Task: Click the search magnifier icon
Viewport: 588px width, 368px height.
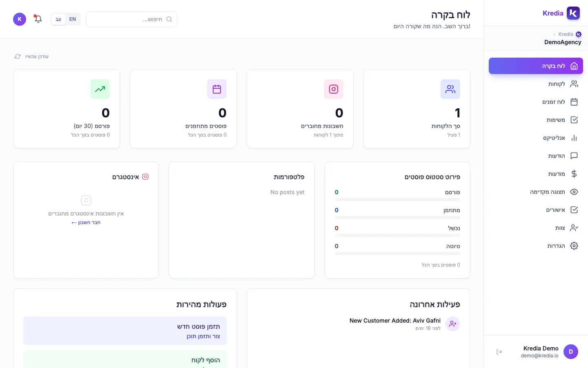Action: tap(169, 19)
